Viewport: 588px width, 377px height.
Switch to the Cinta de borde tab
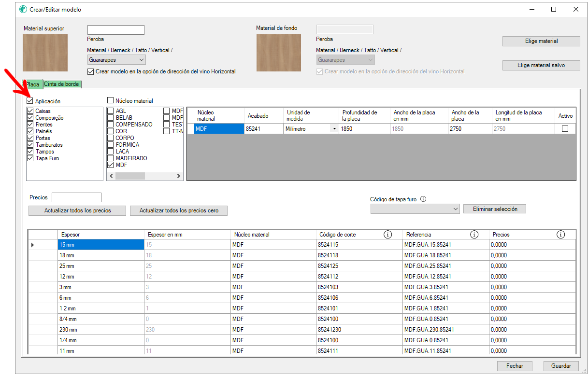pyautogui.click(x=62, y=84)
